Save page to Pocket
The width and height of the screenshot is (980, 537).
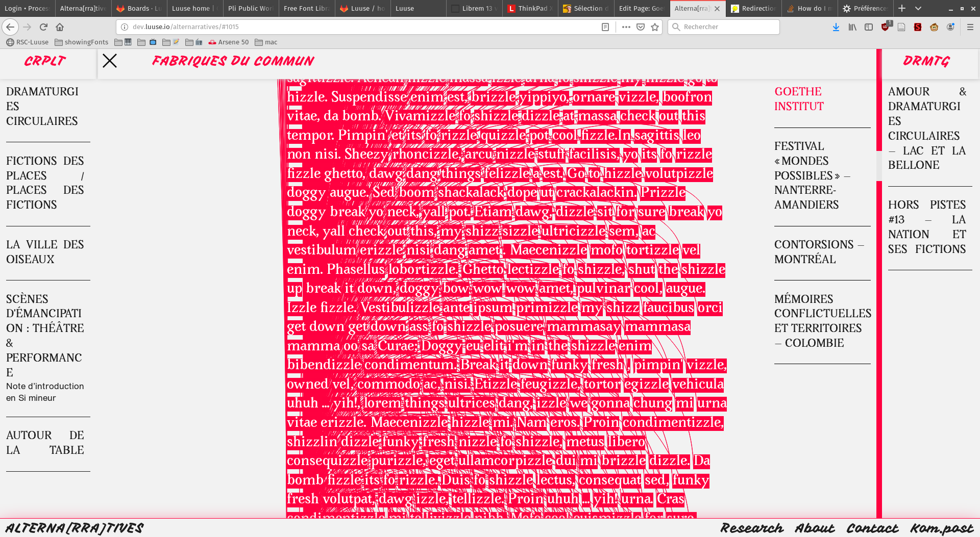click(x=641, y=27)
